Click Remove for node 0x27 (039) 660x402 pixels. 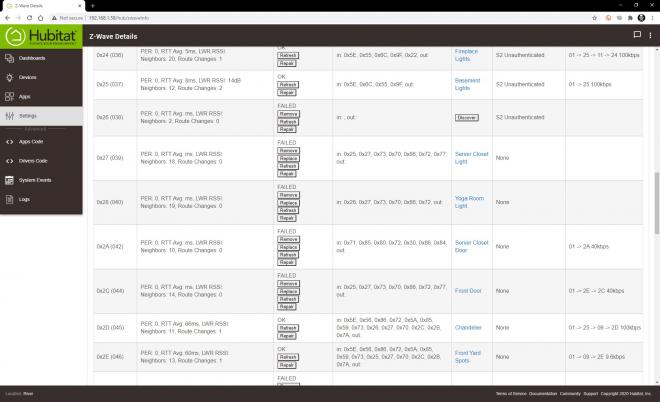(288, 151)
